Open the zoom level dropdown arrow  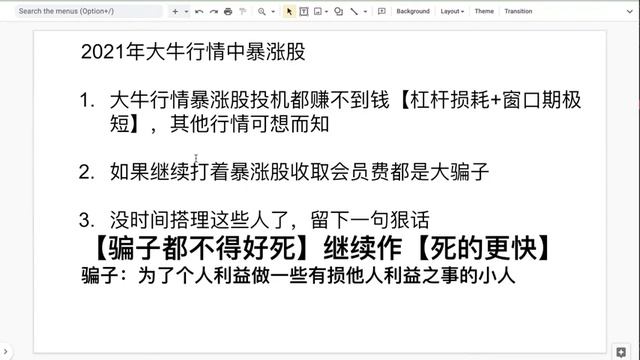point(273,11)
